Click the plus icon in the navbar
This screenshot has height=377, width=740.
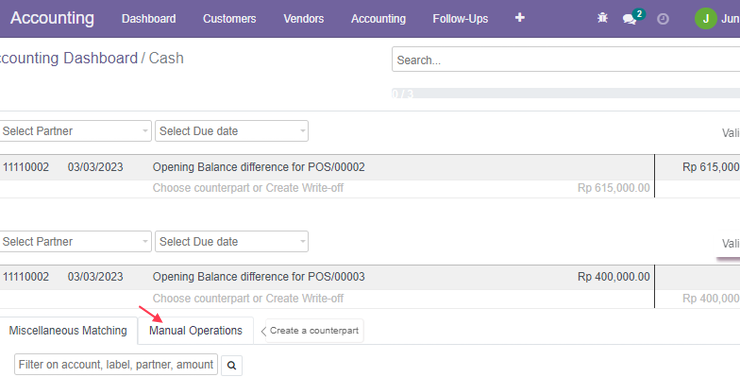pyautogui.click(x=520, y=18)
